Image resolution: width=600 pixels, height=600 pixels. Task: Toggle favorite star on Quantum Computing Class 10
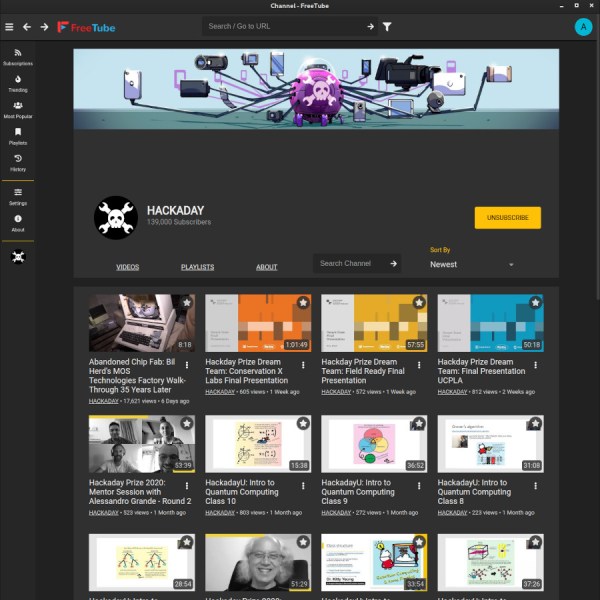303,423
